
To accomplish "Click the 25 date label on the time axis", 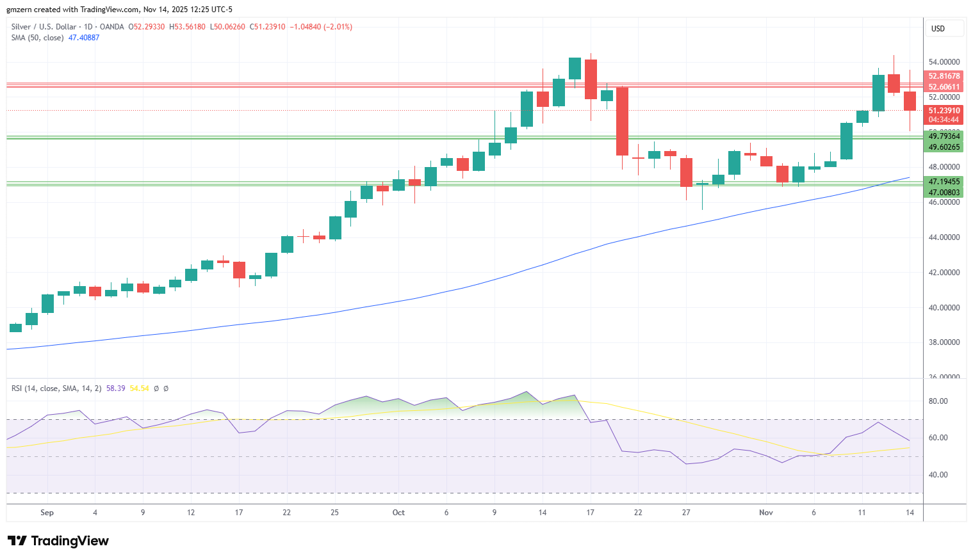I will (x=334, y=513).
